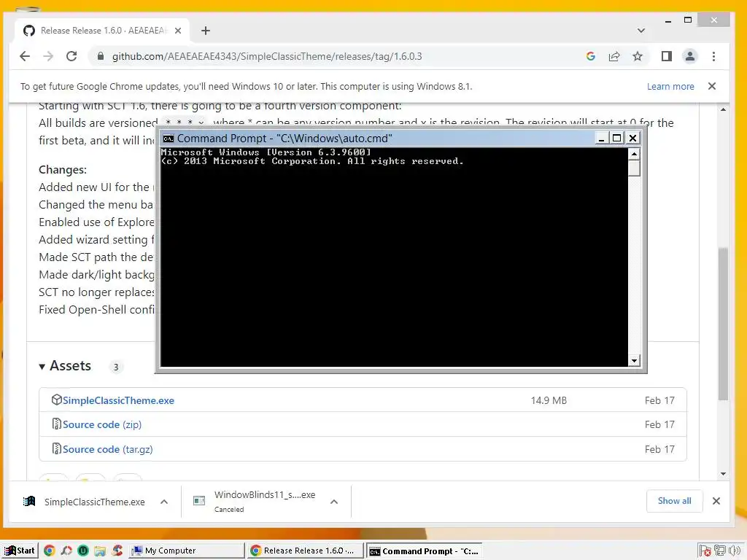Collapse the Assets section triangle
The width and height of the screenshot is (747, 560).
pyautogui.click(x=42, y=366)
